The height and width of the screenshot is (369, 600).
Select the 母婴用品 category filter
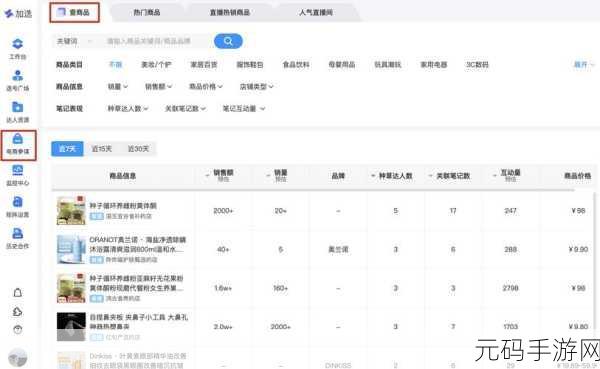point(342,65)
